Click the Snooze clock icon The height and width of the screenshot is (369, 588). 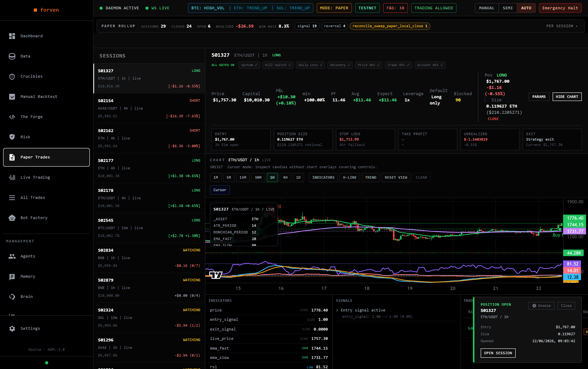[534, 305]
